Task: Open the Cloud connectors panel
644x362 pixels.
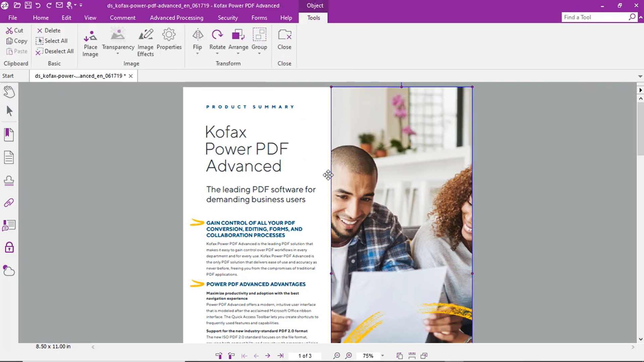Action: click(9, 270)
